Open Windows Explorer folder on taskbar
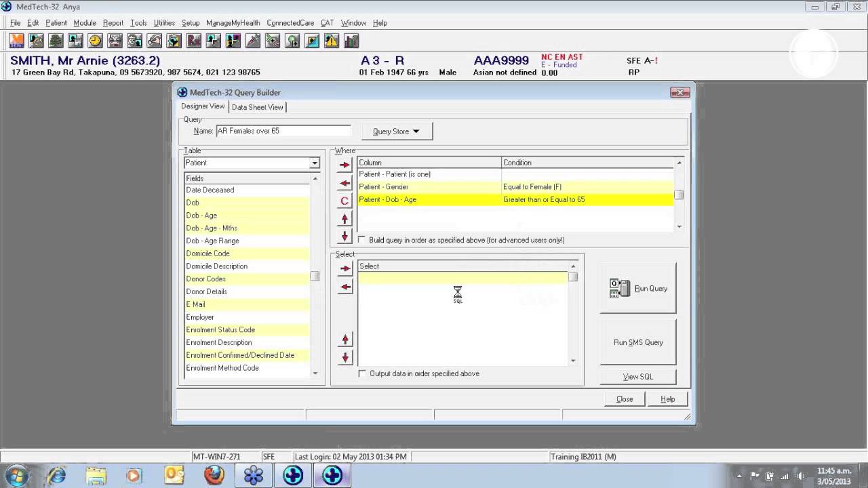Screen dimensions: 868x488 click(96, 476)
